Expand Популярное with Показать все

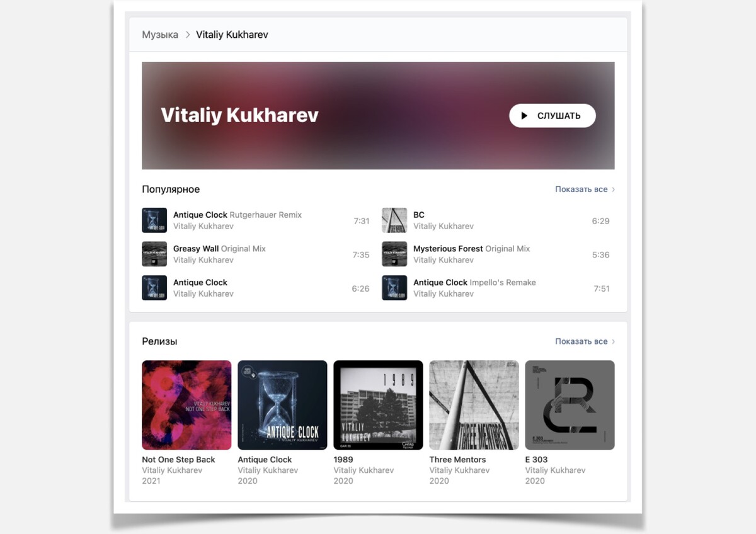point(585,189)
